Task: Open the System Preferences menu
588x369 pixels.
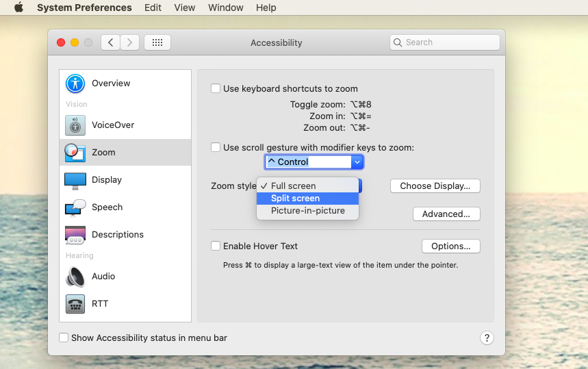Action: (84, 8)
